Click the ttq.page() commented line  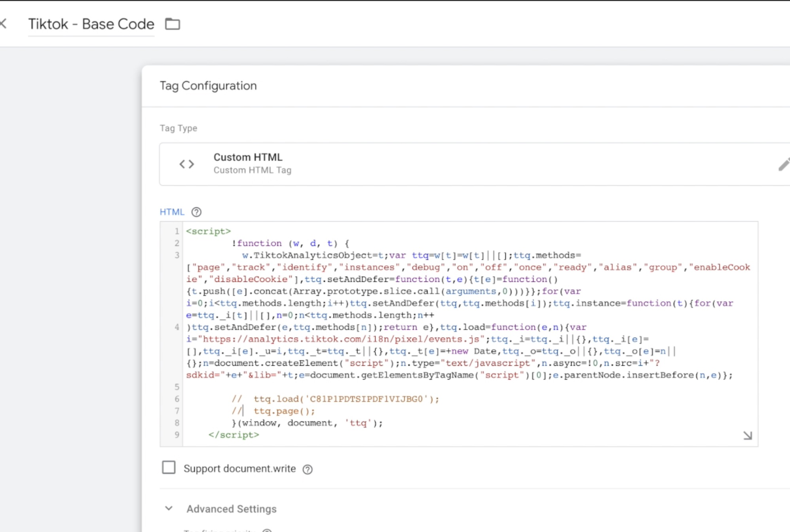pyautogui.click(x=273, y=411)
